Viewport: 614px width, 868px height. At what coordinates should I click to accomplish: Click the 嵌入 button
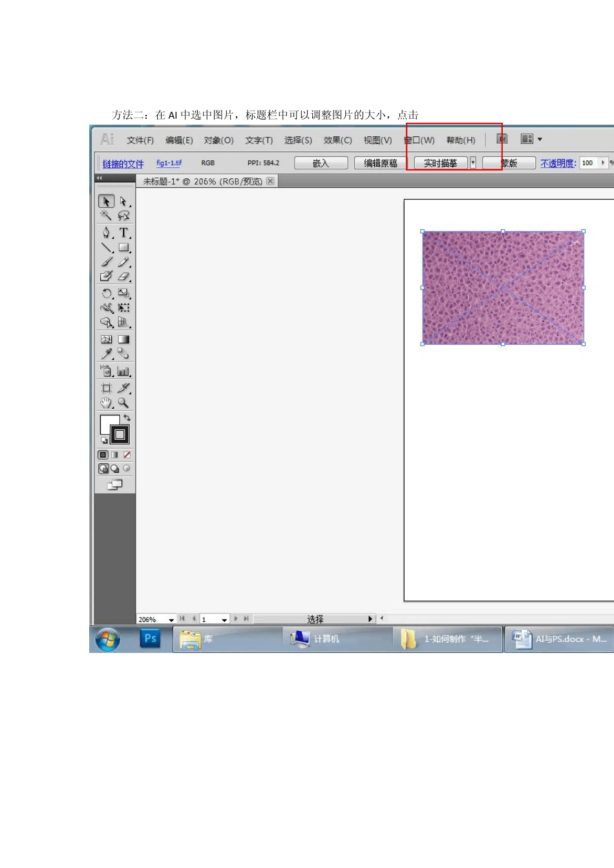(321, 163)
